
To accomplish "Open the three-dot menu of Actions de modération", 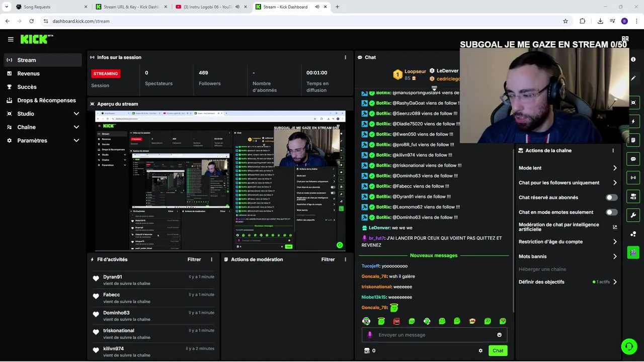I will 345,259.
